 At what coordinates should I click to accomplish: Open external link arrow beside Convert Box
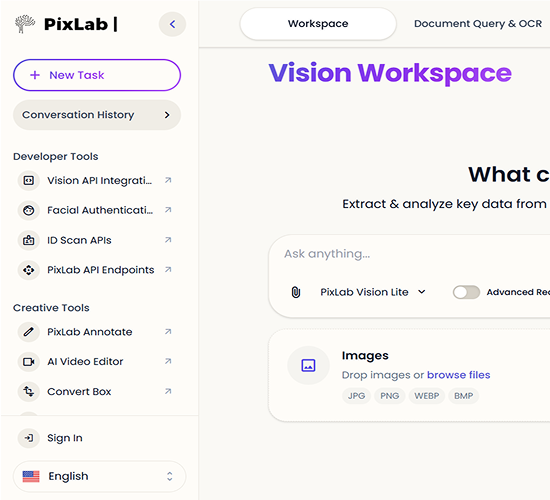168,391
